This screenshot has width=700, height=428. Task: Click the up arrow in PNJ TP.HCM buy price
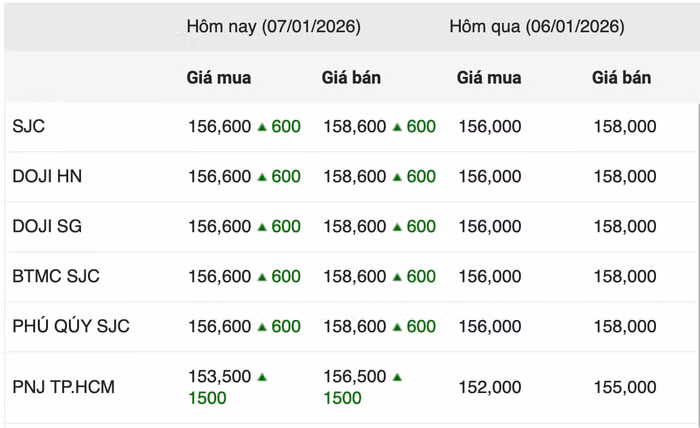(262, 377)
